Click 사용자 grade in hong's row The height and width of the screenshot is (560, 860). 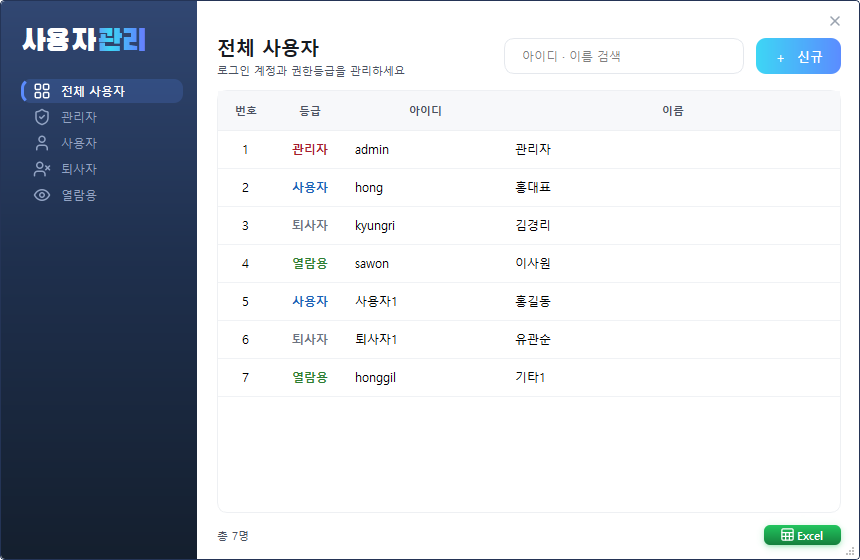pyautogui.click(x=310, y=188)
